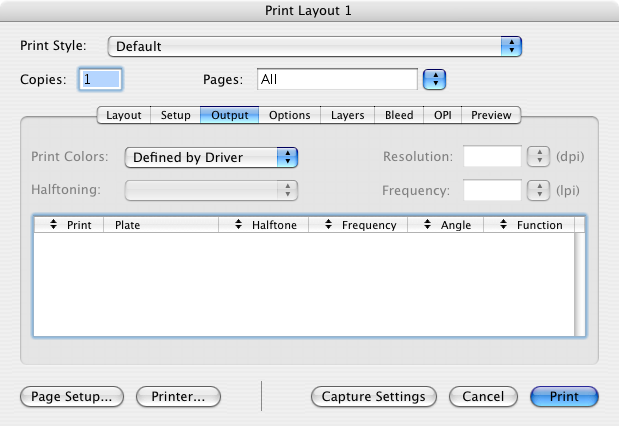Click the Frequency lpi stepper arrows

(539, 189)
